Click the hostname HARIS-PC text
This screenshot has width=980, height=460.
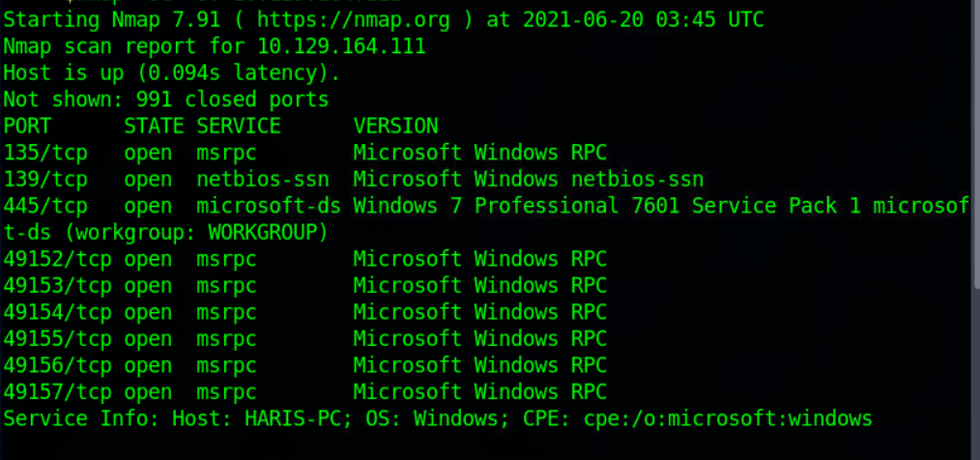pos(293,418)
